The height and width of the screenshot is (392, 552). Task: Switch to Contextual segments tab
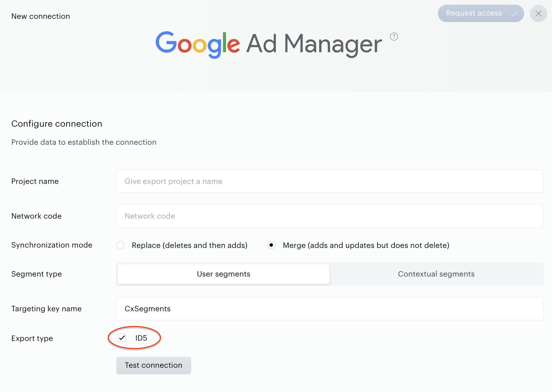(x=436, y=274)
